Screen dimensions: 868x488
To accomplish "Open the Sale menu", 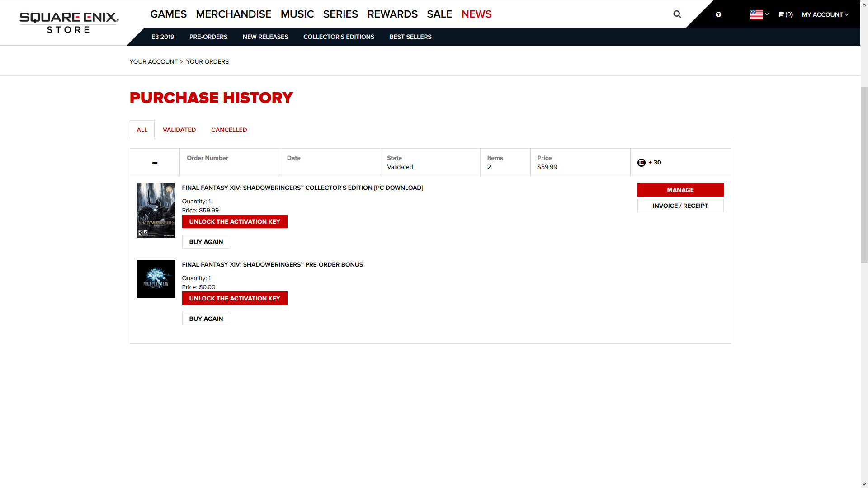I will coord(439,14).
